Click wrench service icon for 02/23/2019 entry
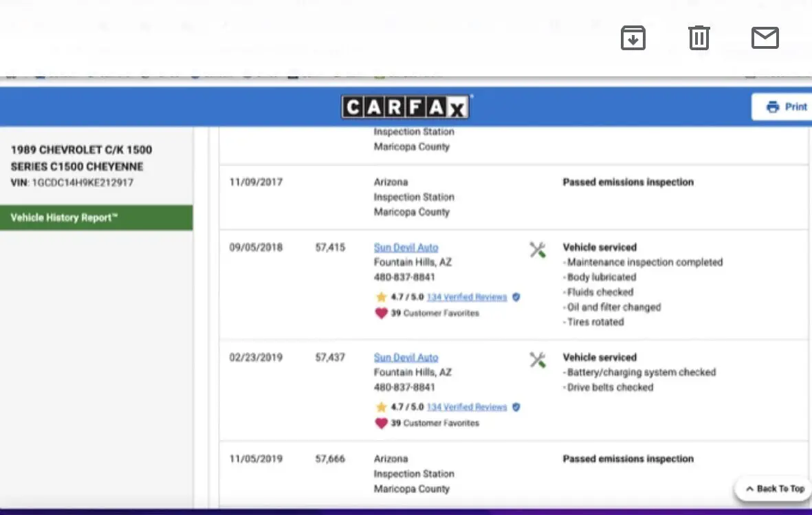The image size is (812, 515). (x=538, y=360)
